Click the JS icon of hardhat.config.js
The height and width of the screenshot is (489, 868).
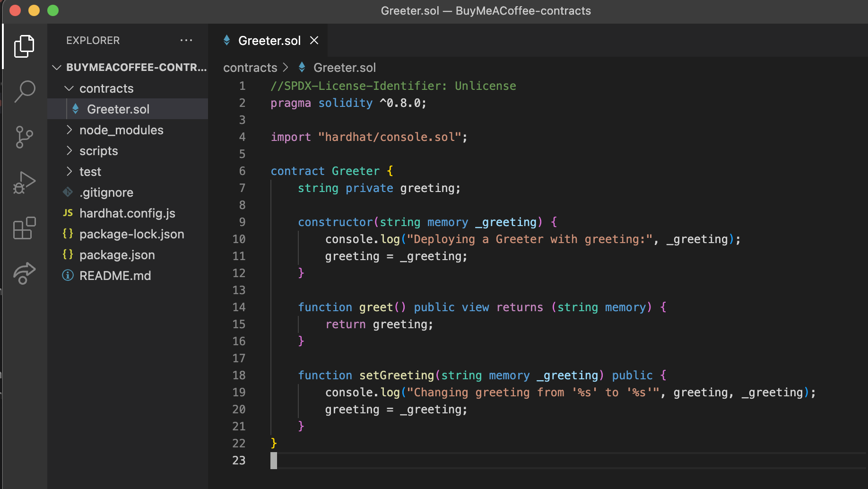pos(68,213)
